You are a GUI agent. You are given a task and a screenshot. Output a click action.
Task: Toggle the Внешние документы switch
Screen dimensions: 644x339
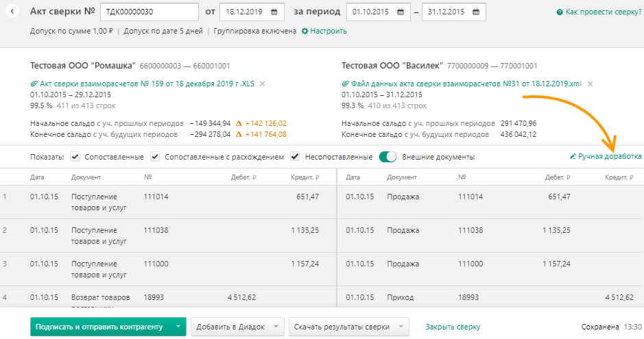point(387,157)
